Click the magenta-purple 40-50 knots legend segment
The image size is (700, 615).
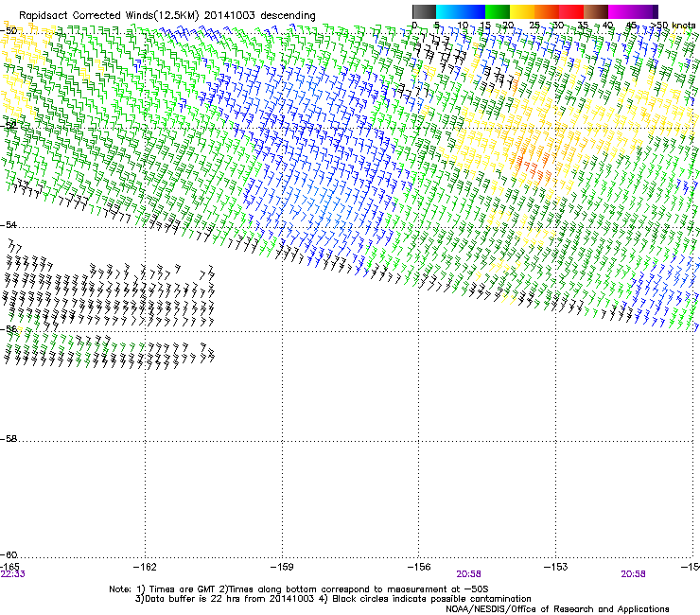(x=633, y=11)
